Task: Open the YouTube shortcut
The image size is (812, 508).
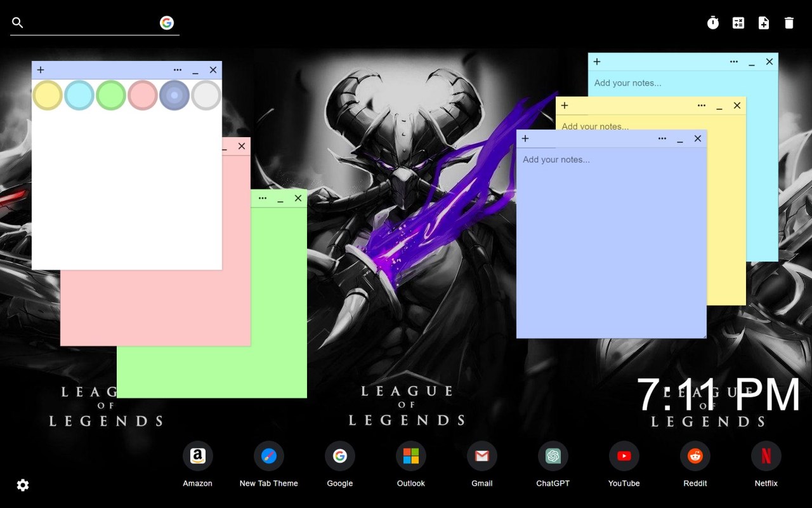Action: pyautogui.click(x=624, y=456)
